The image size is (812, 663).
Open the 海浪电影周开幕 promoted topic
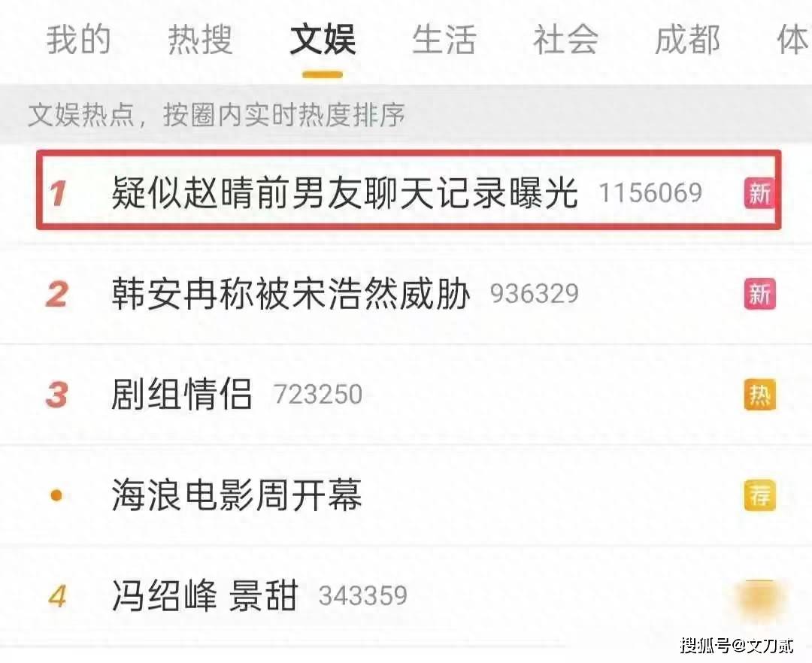pos(237,495)
